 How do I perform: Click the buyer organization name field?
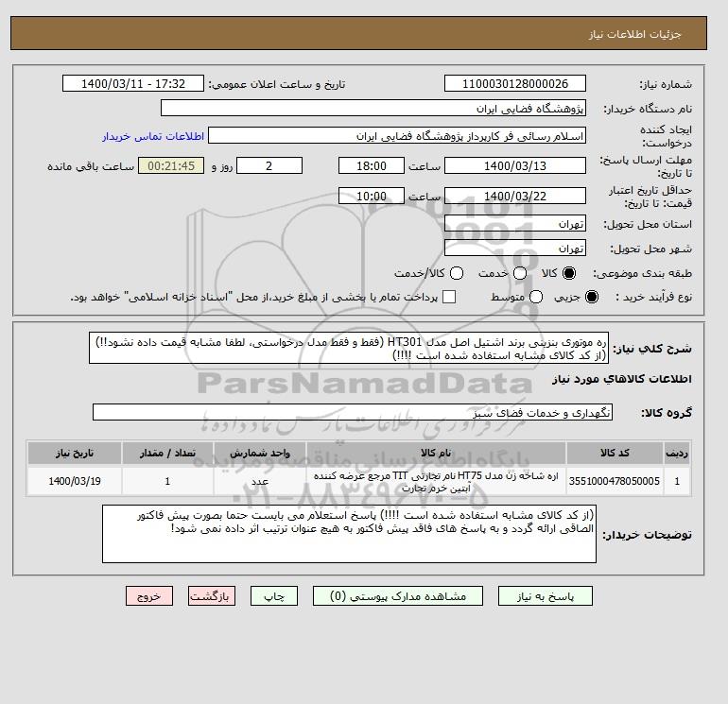[373, 108]
